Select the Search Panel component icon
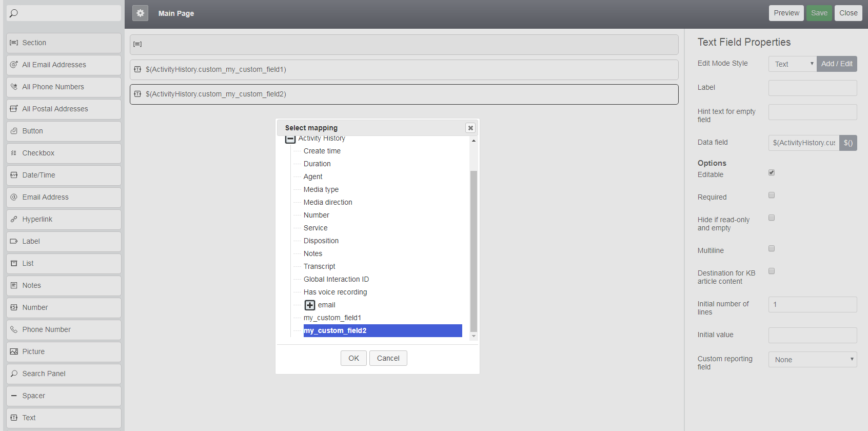The height and width of the screenshot is (431, 868). click(14, 374)
